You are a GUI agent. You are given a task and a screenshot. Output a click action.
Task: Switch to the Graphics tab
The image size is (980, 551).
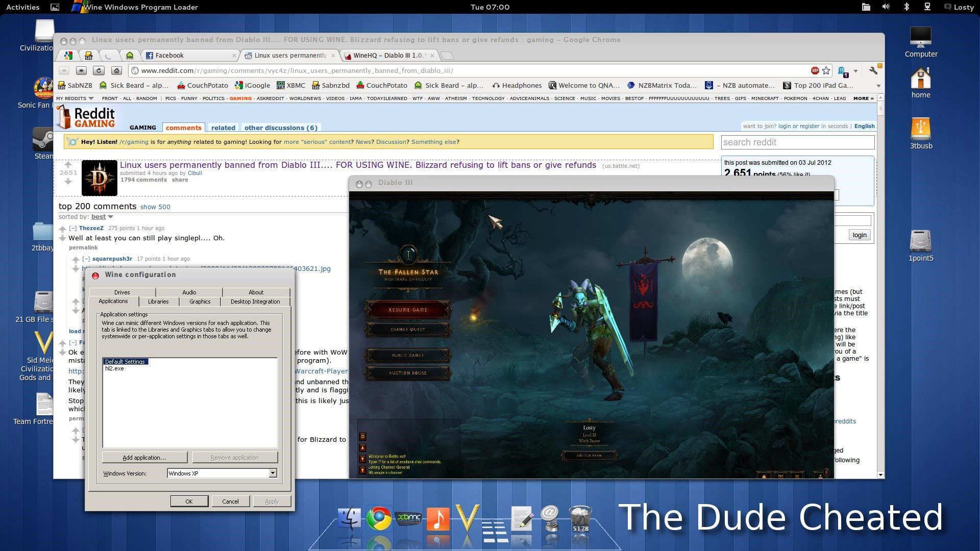coord(200,302)
